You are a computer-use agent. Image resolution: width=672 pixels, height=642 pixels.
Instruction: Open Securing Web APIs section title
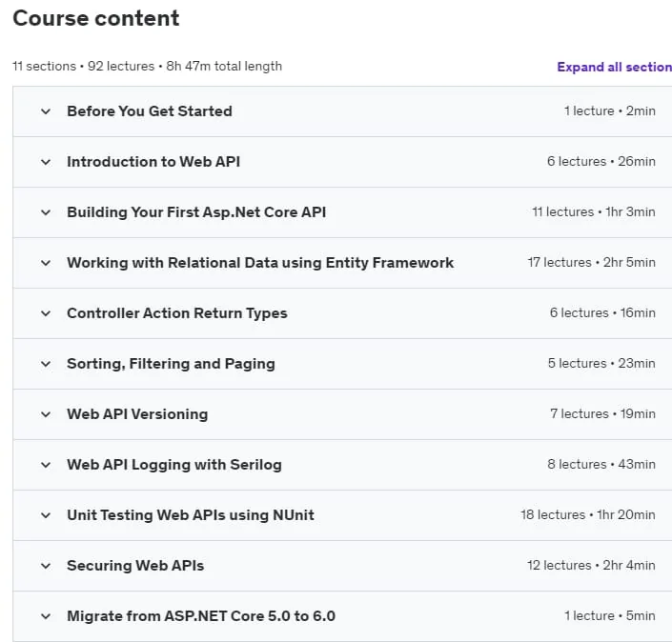[x=135, y=566]
